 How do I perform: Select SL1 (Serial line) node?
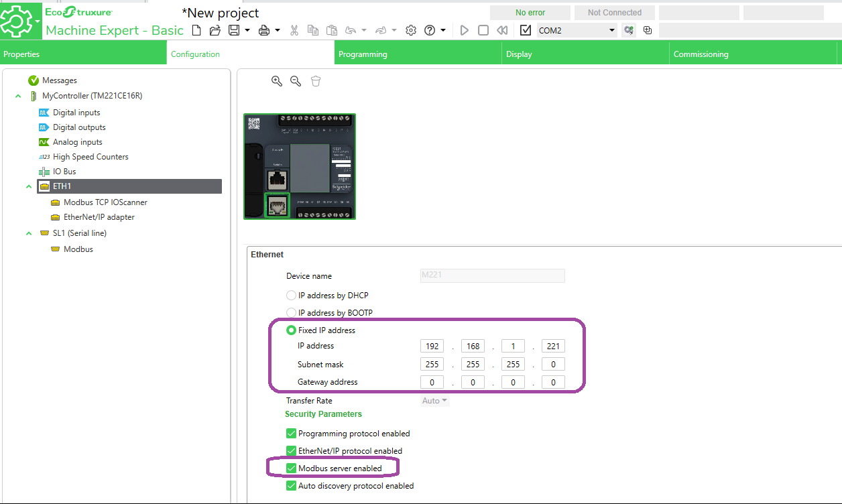coord(79,233)
